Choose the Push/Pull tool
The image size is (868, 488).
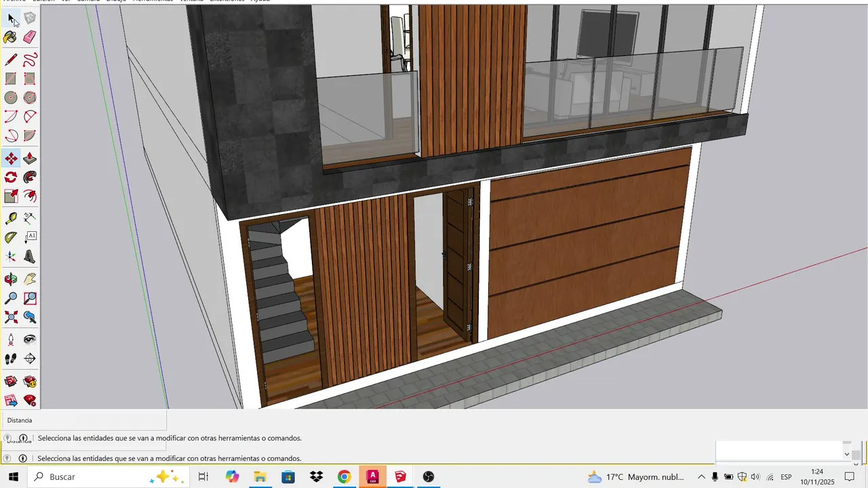click(30, 159)
